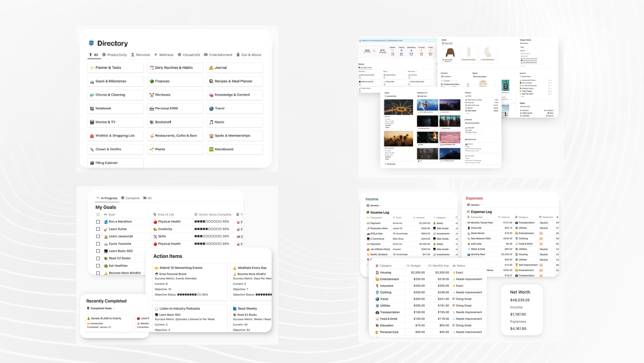Viewport: 644px width, 363px height.
Task: Open the Attend 10 Networking Events card
Action: click(x=190, y=282)
